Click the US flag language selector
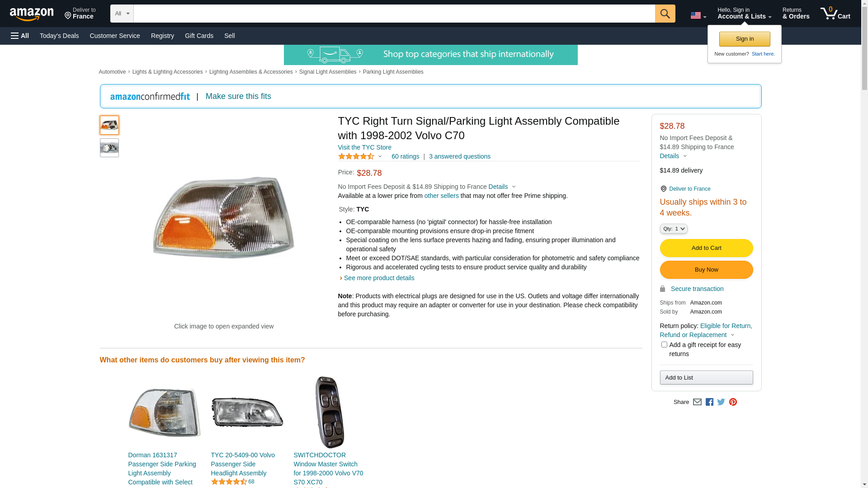Screen dimensions: 868x488 pyautogui.click(x=698, y=15)
